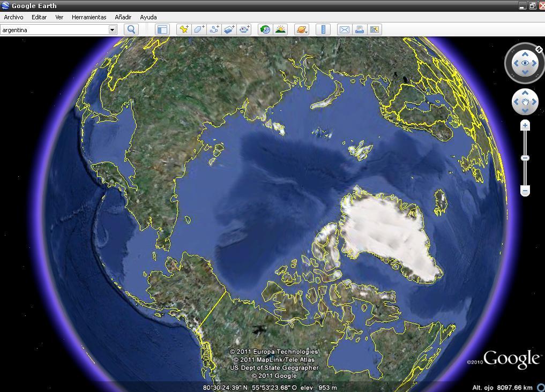Open the Herramientas menu
Screen dimensions: 545x392
tap(89, 17)
